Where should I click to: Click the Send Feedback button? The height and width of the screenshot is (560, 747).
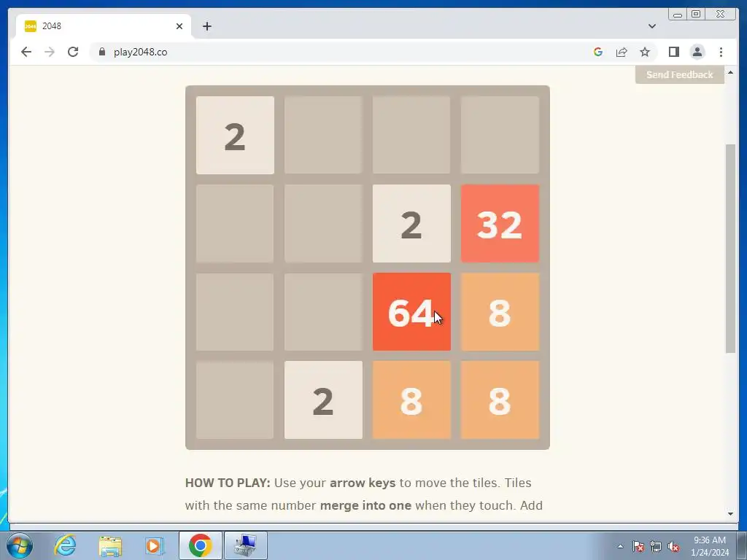(x=680, y=75)
